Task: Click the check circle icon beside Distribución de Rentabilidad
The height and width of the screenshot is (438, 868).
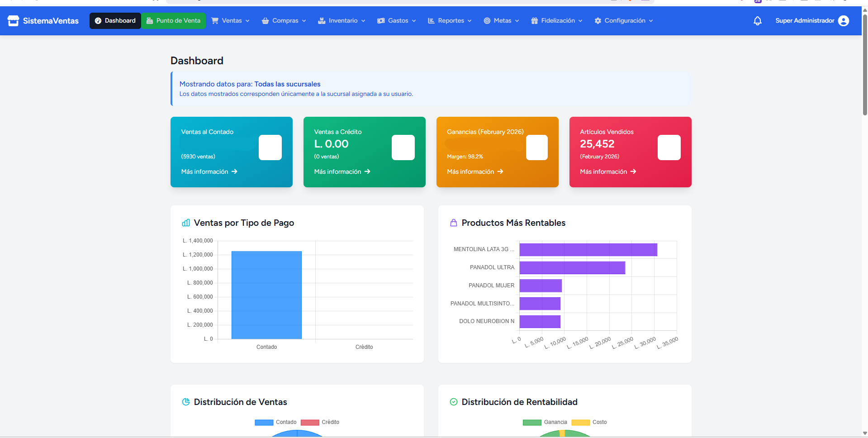Action: 453,402
